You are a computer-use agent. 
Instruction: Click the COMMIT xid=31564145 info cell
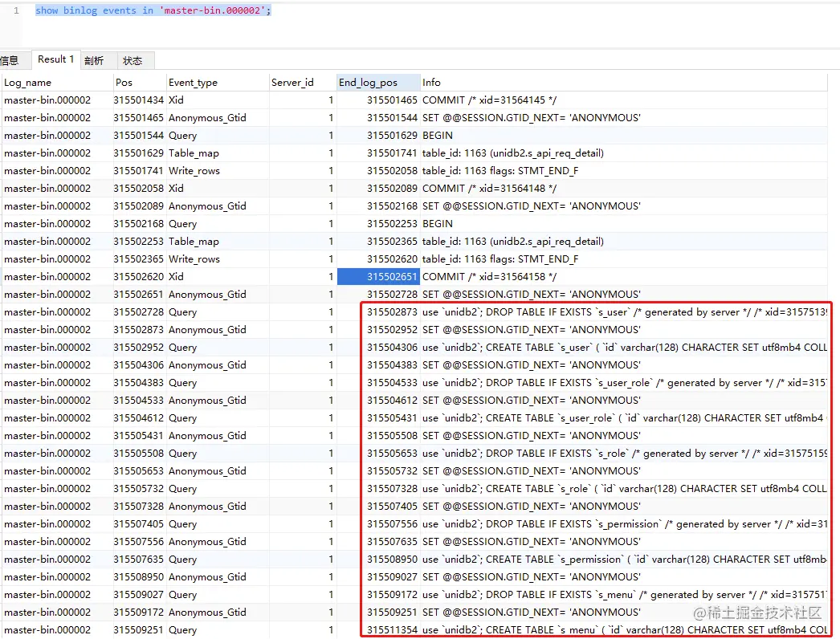point(623,100)
